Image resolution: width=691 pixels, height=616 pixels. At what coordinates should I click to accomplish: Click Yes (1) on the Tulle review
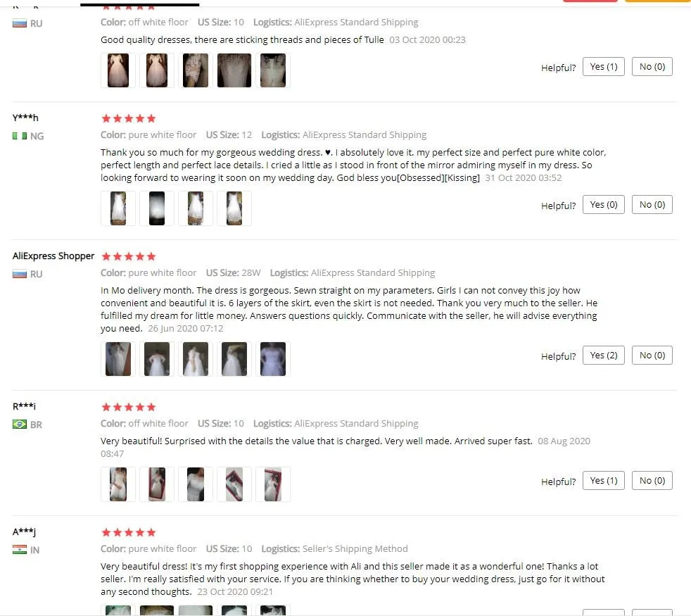[x=603, y=67]
